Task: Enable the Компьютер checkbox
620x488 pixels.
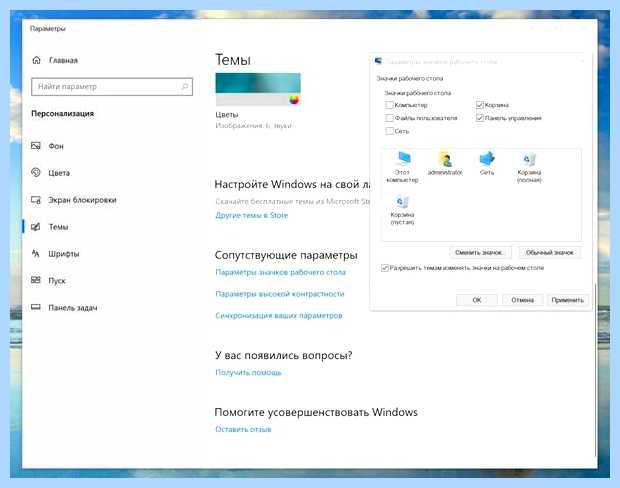Action: (389, 105)
